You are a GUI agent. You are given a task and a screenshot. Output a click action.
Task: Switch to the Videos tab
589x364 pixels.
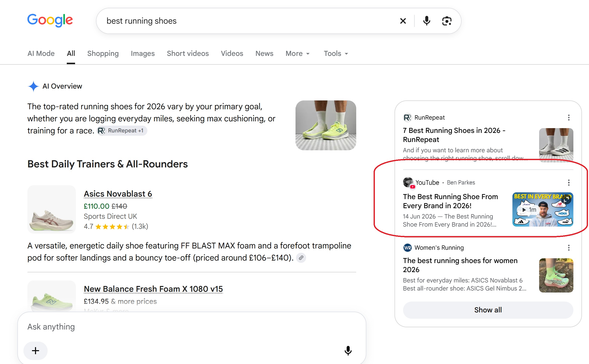pyautogui.click(x=232, y=54)
